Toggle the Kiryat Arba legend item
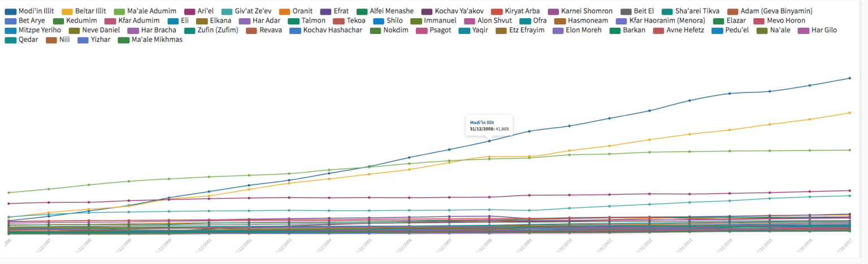The height and width of the screenshot is (264, 868). (521, 11)
